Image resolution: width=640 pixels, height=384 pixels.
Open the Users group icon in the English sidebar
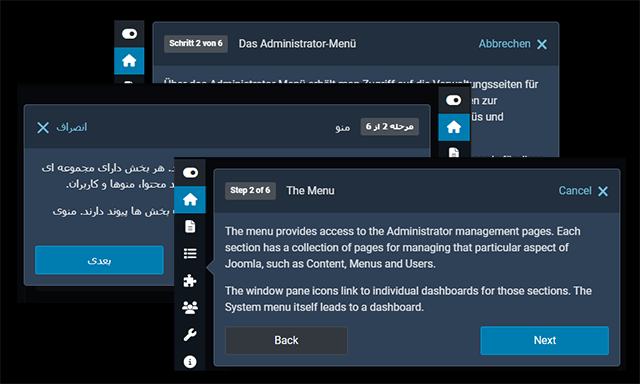click(190, 307)
